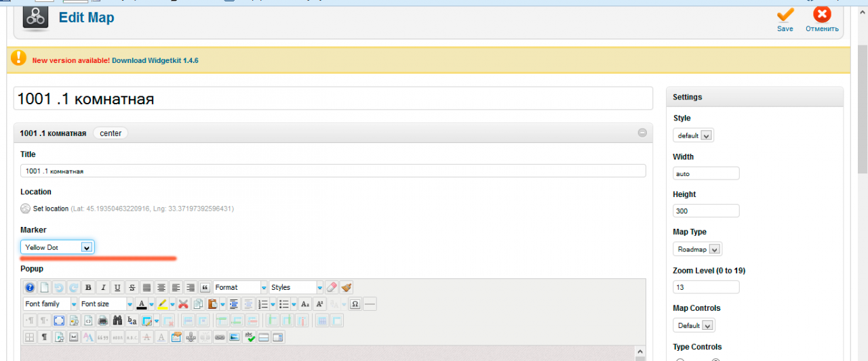Toggle the spellcheck icon
This screenshot has width=868, height=361.
pyautogui.click(x=250, y=337)
